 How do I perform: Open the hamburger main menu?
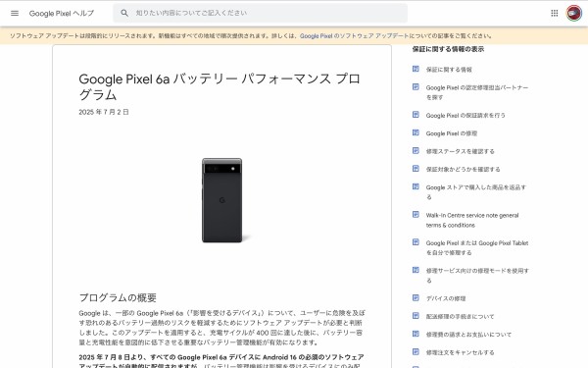coord(15,13)
